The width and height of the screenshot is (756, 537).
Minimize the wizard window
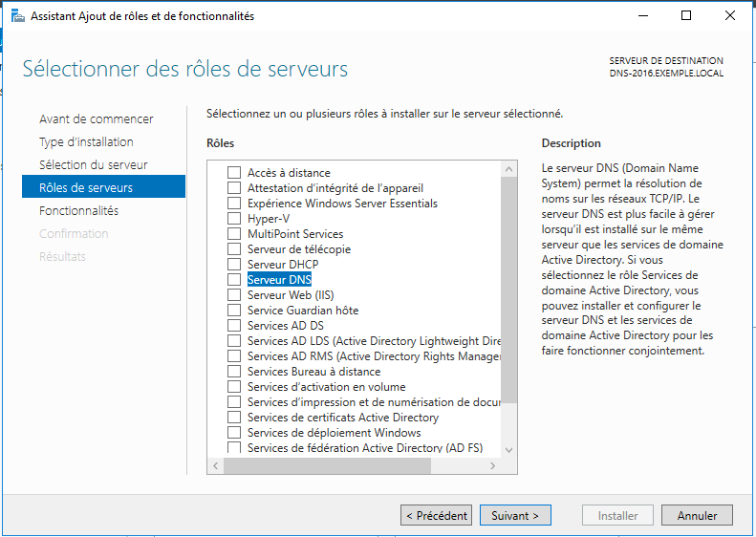tap(642, 16)
